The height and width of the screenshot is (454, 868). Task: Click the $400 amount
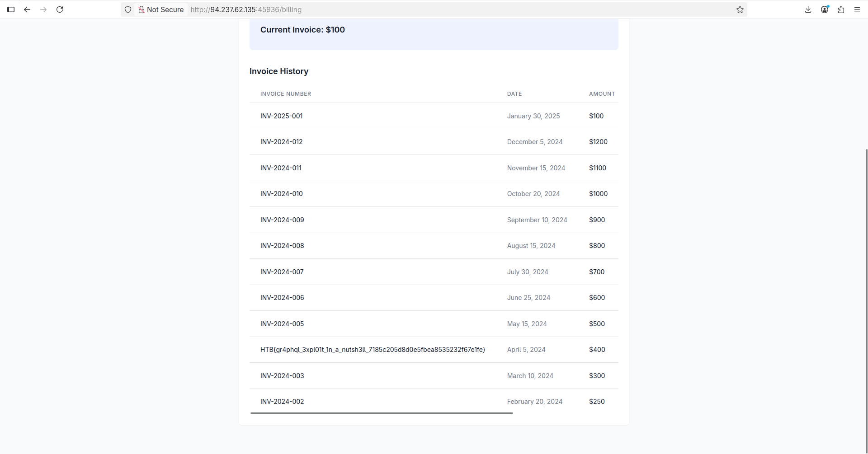click(x=597, y=350)
